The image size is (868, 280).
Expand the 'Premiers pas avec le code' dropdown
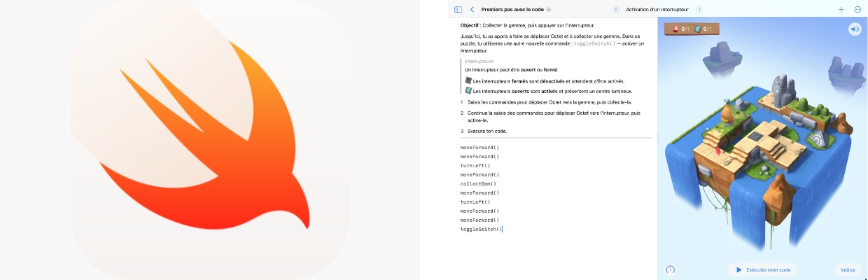tap(549, 10)
